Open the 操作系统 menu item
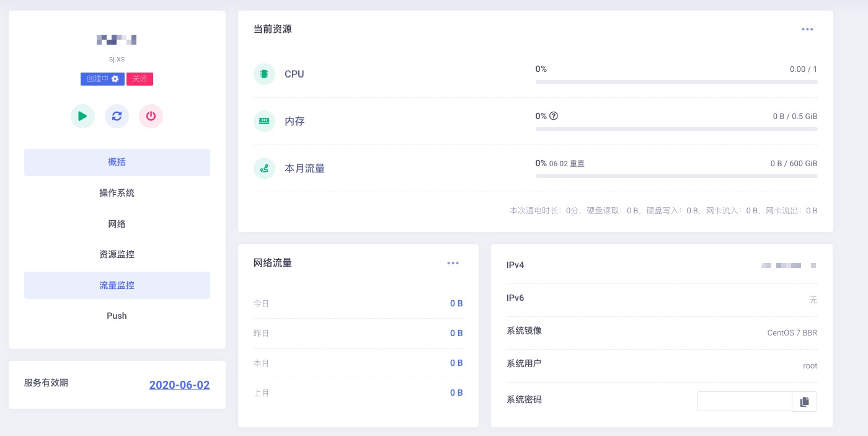Viewport: 868px width, 436px height. [117, 193]
